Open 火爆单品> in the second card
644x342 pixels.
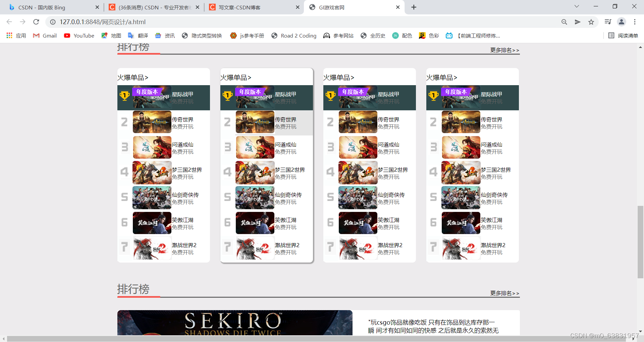tap(235, 77)
